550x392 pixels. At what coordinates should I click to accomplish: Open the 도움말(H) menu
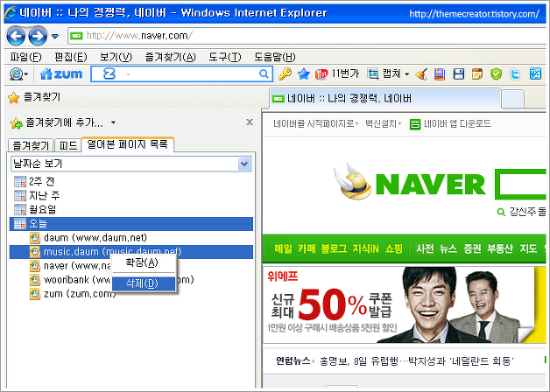pyautogui.click(x=275, y=57)
